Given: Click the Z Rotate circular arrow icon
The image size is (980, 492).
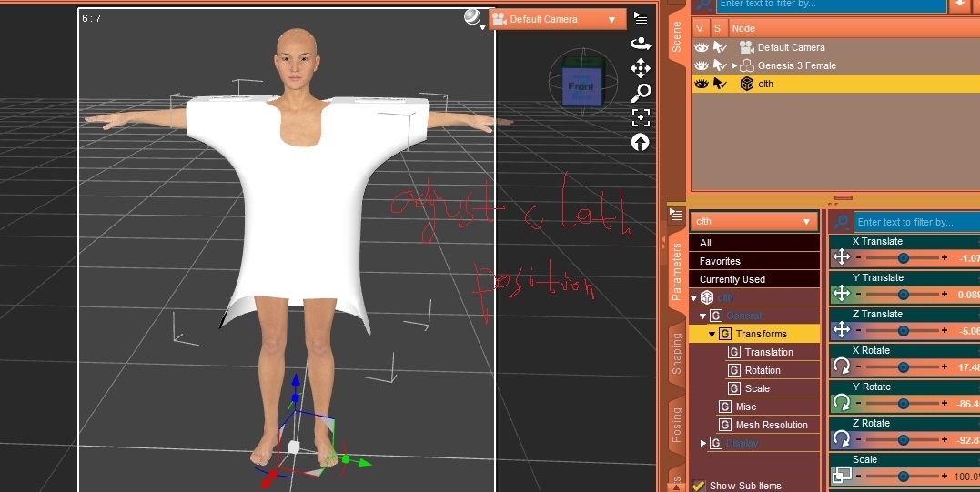Looking at the screenshot, I should 842,438.
